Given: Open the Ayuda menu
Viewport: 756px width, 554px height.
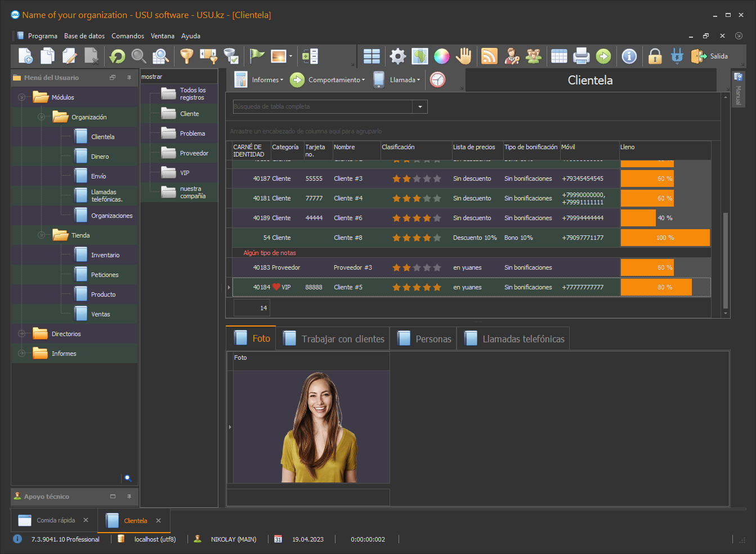Looking at the screenshot, I should [191, 36].
